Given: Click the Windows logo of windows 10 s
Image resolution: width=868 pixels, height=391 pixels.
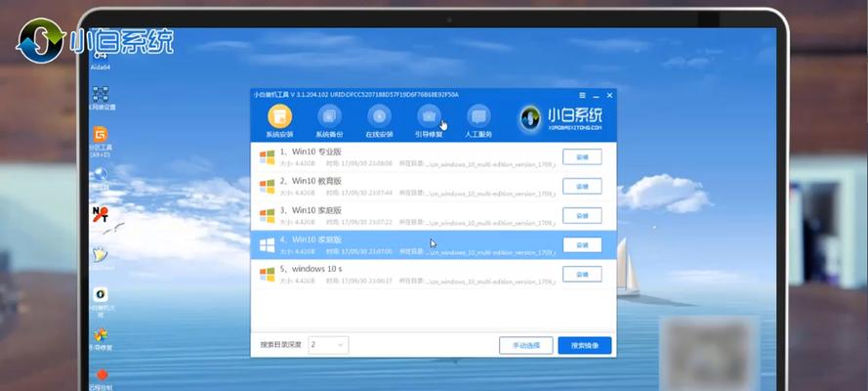Looking at the screenshot, I should click(267, 274).
